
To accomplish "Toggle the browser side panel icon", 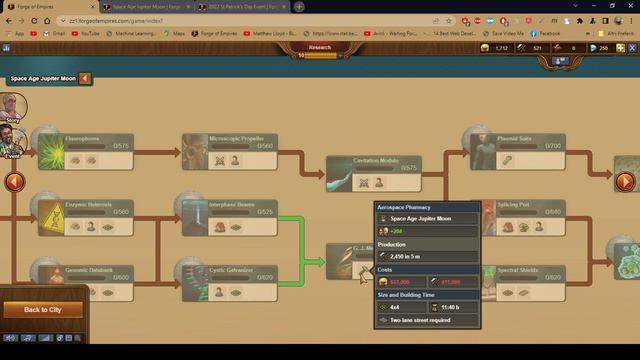I will [605, 21].
